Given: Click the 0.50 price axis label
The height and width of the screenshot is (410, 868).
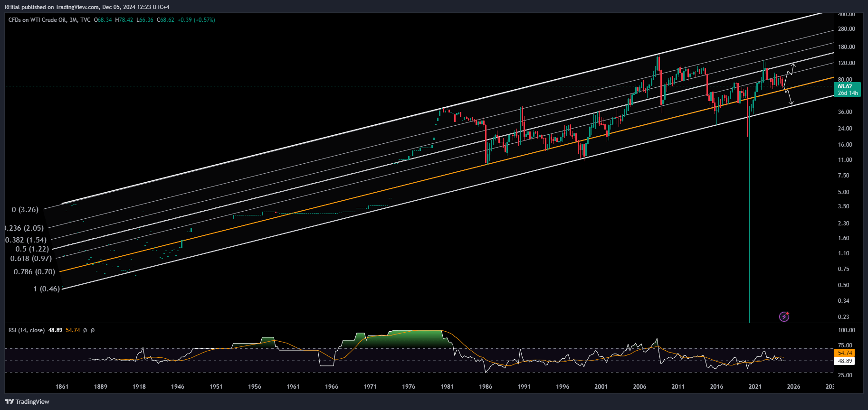Looking at the screenshot, I should click(x=843, y=285).
